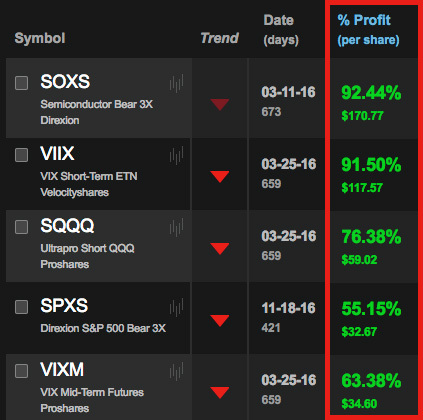
Task: Sort by Date (days) column header
Action: [281, 30]
